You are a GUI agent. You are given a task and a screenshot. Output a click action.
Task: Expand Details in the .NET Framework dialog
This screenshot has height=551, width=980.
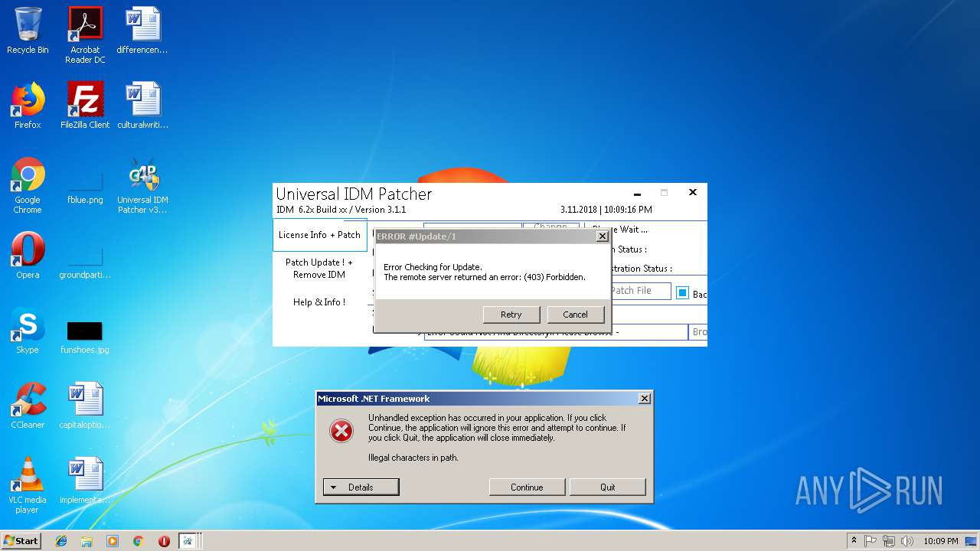click(361, 487)
